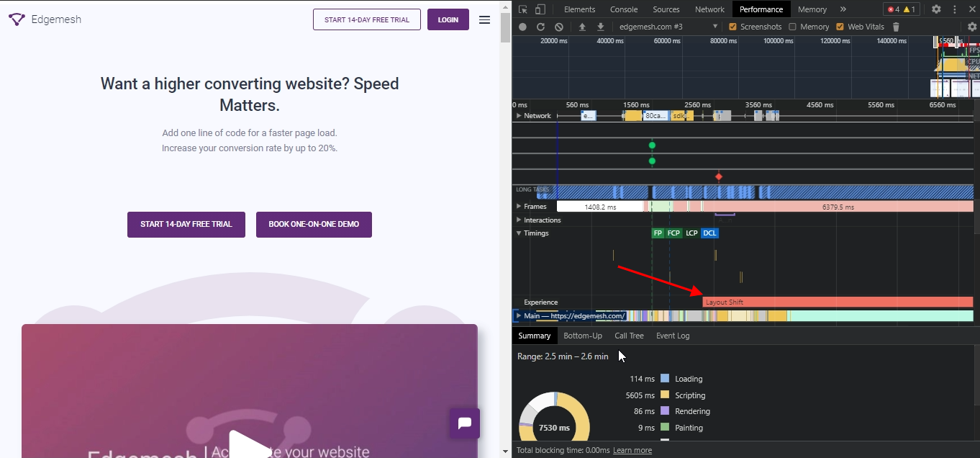Viewport: 980px width, 458px height.
Task: Click the DCL timing marker
Action: (709, 233)
